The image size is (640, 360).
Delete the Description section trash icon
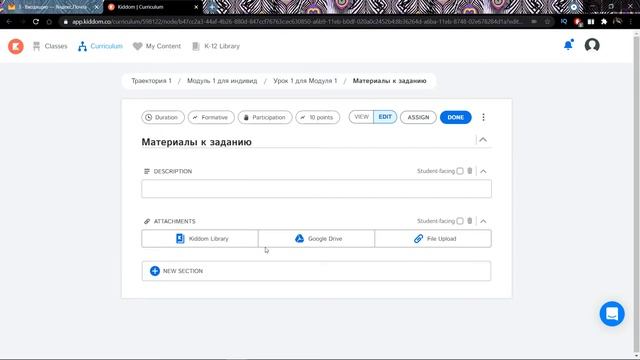pos(470,171)
